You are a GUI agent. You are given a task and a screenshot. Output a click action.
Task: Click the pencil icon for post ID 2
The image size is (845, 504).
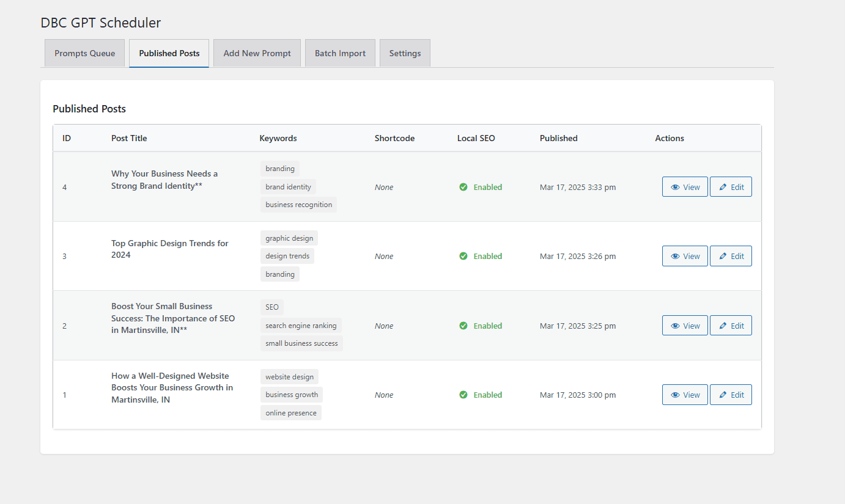[x=723, y=326]
